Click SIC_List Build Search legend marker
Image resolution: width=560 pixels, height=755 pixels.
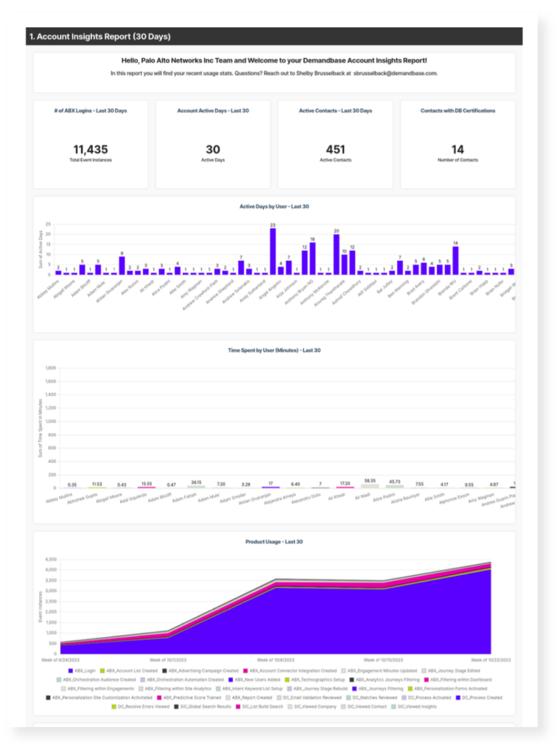[x=236, y=706]
